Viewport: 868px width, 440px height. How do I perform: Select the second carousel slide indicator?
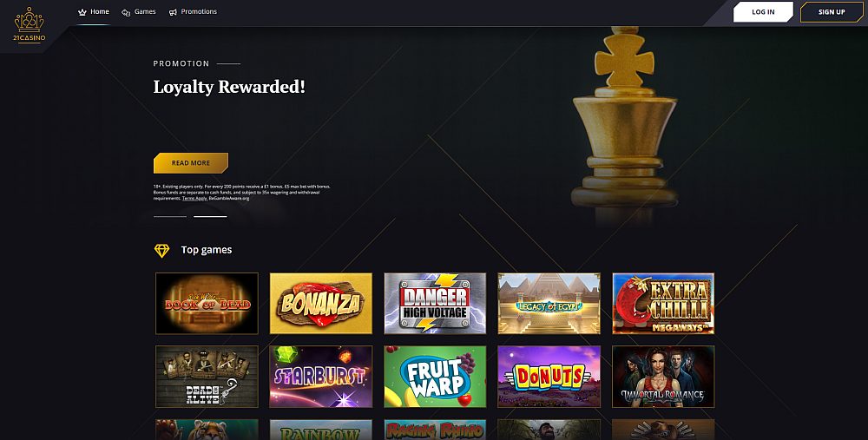pyautogui.click(x=210, y=216)
